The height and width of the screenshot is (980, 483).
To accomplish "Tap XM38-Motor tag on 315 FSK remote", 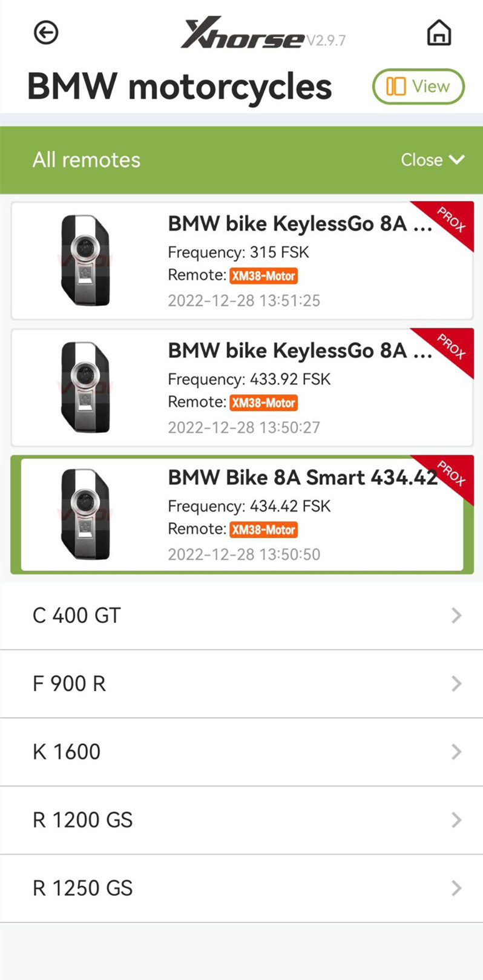I will click(x=264, y=276).
